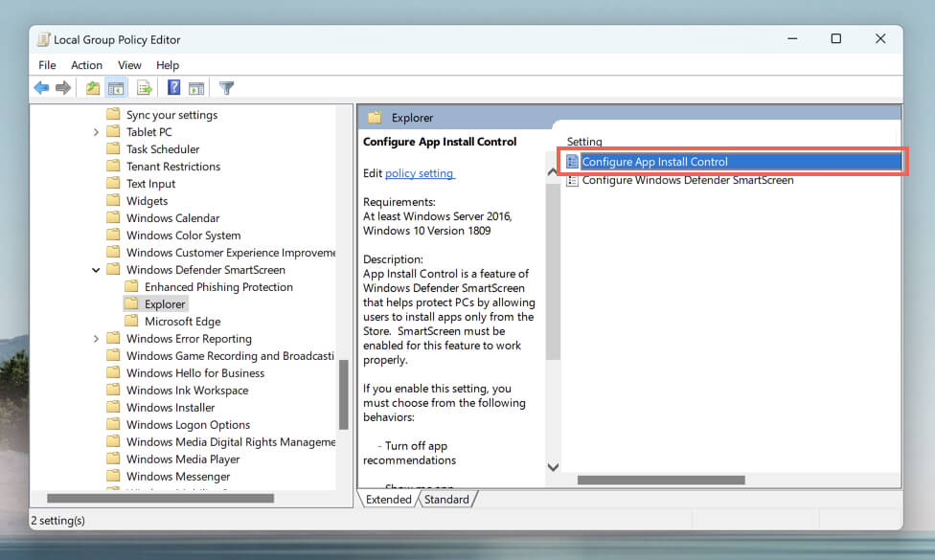Click the Filter funnel toolbar icon
Screen dimensions: 935x560
(226, 88)
